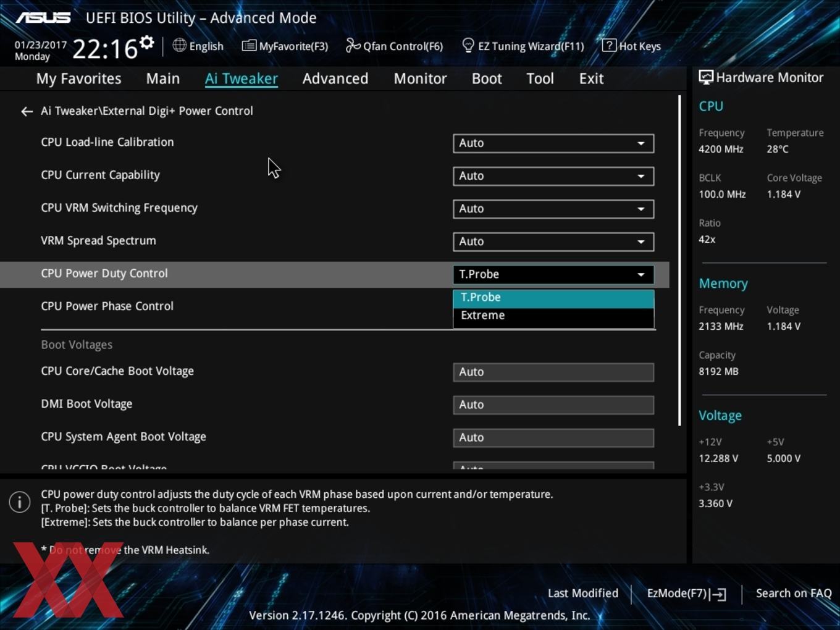Click Last Modified
Image resolution: width=840 pixels, height=630 pixels.
pos(583,594)
